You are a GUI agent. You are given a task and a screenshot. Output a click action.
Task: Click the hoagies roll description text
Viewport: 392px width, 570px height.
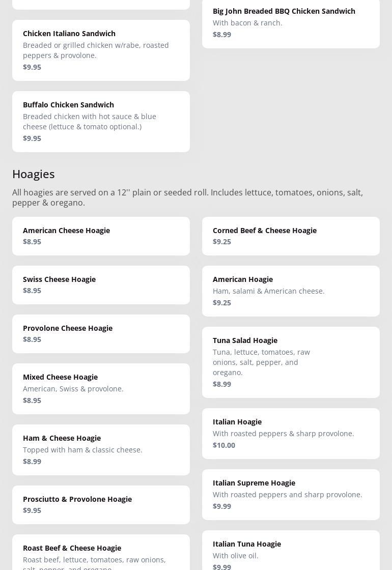point(187,197)
